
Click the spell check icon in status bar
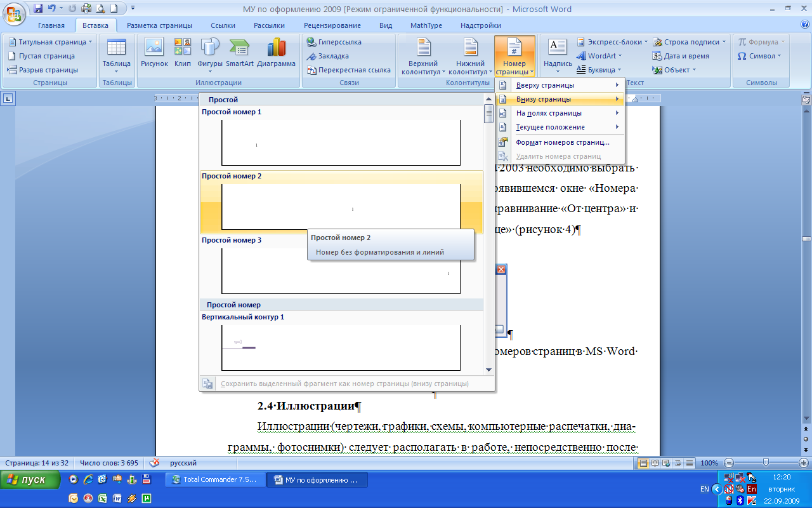click(x=154, y=463)
